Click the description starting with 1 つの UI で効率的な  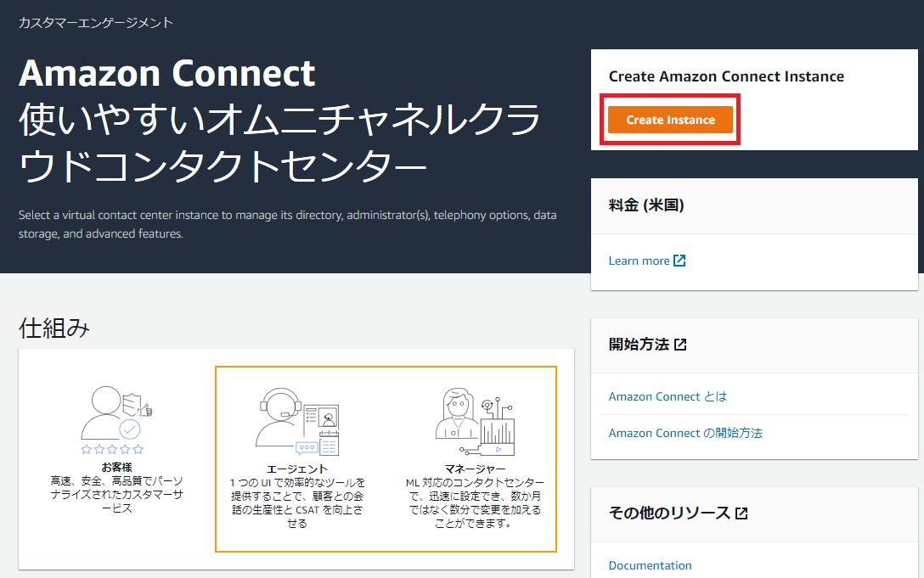point(297,503)
